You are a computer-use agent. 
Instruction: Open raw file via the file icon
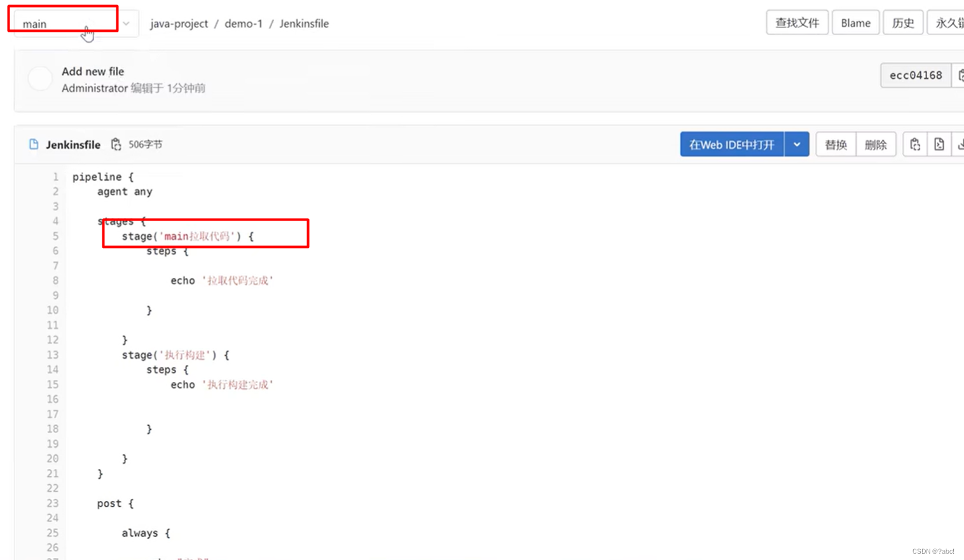[939, 144]
